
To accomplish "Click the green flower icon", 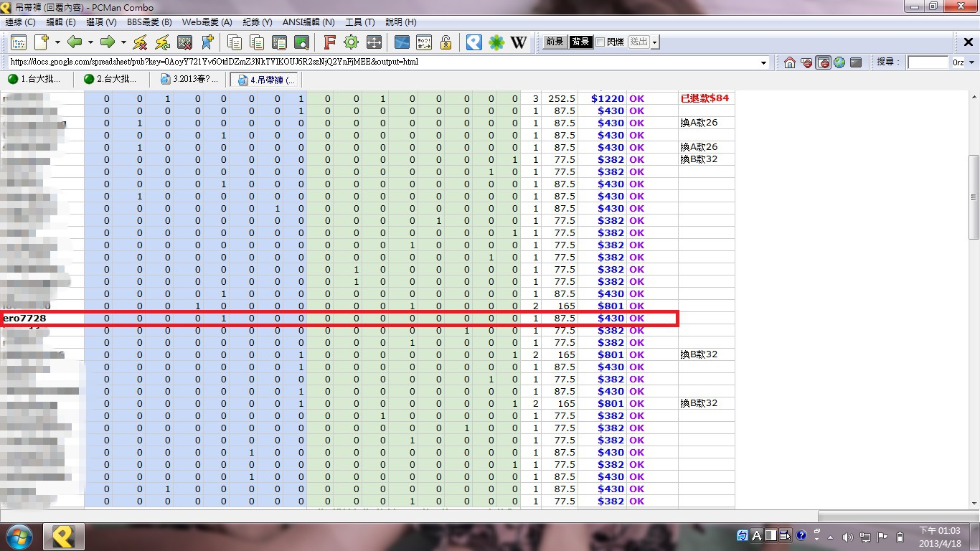I will pyautogui.click(x=496, y=42).
